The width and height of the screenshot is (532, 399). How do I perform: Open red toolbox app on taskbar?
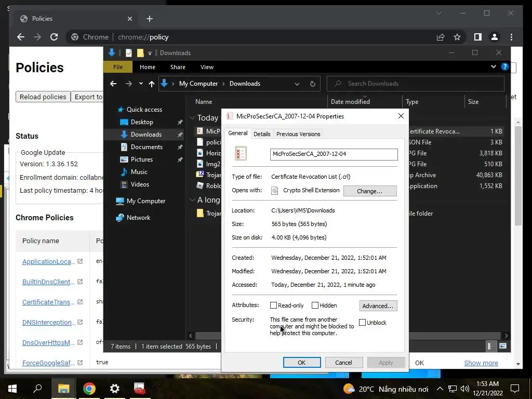tap(139, 389)
